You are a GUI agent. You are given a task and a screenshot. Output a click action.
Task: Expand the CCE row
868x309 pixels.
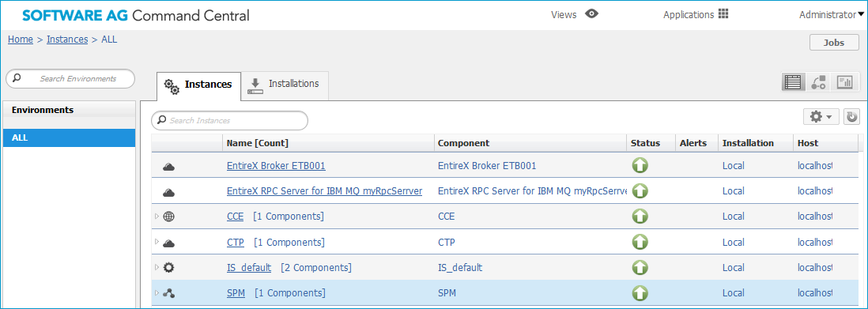pos(157,216)
